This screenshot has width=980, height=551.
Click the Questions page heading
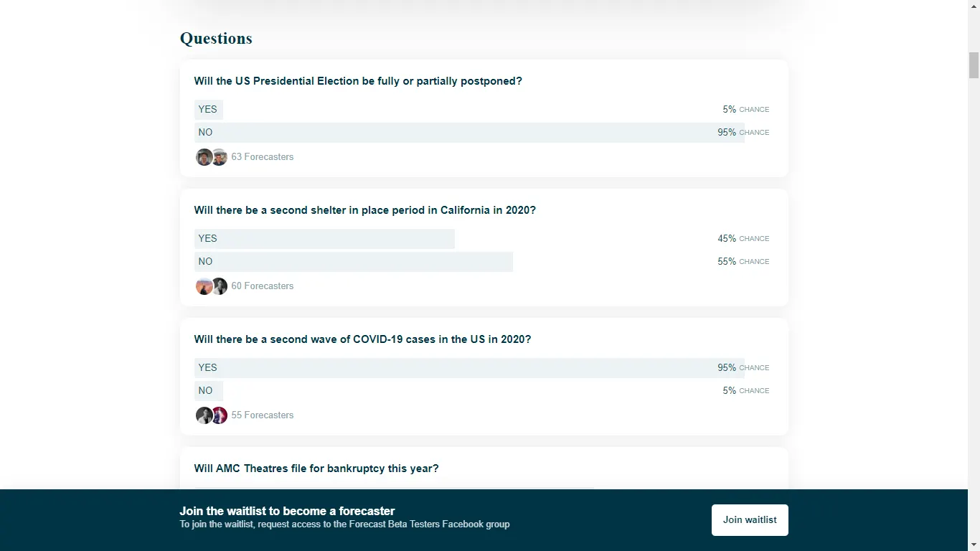click(216, 39)
